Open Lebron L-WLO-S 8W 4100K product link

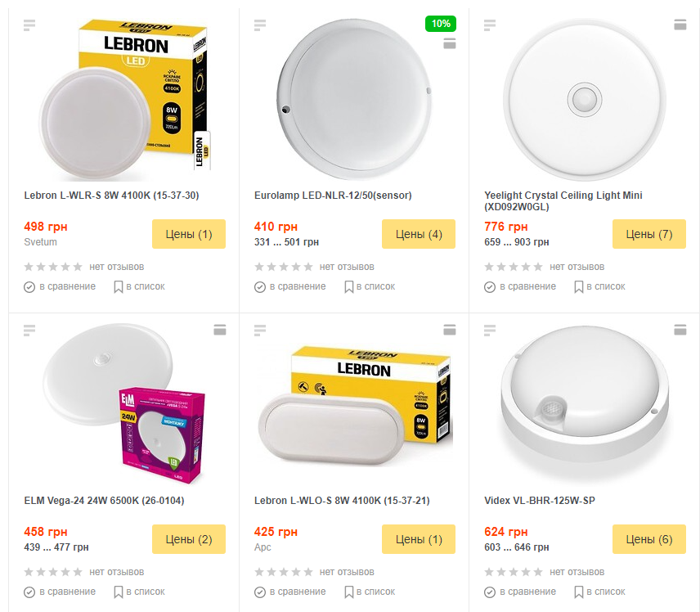click(x=342, y=500)
